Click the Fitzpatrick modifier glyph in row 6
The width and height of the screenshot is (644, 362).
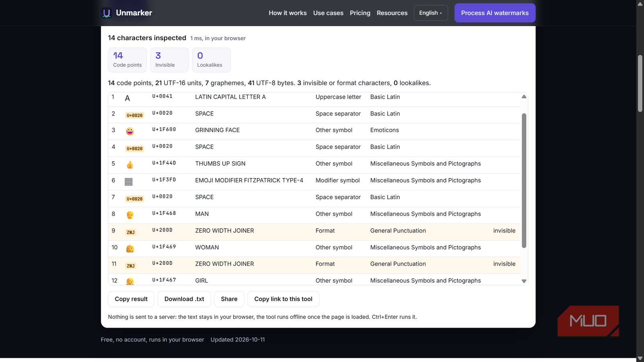(129, 182)
